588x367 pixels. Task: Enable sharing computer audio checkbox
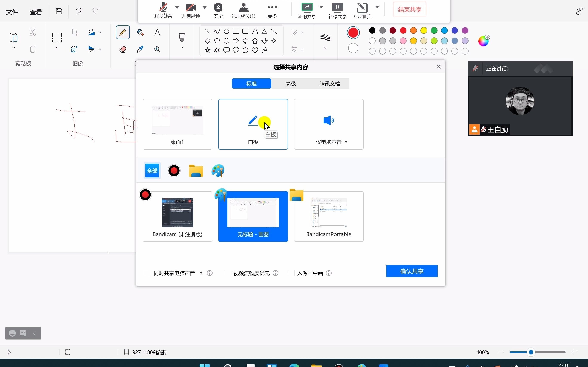click(147, 273)
